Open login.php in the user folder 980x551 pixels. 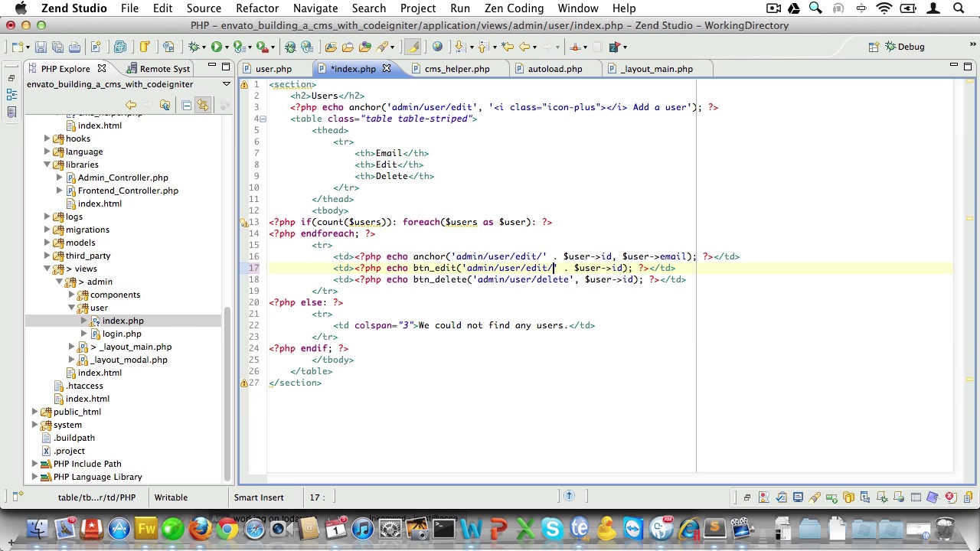click(122, 334)
